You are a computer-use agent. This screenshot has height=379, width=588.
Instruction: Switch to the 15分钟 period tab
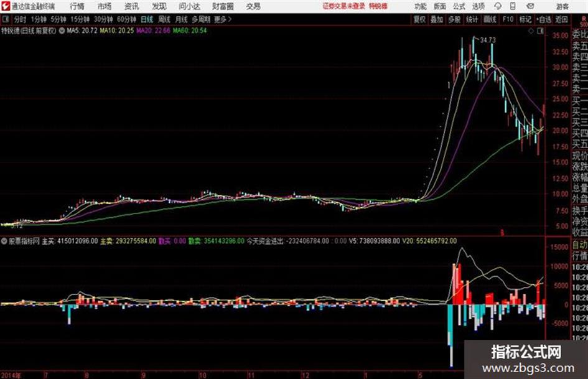coord(80,19)
